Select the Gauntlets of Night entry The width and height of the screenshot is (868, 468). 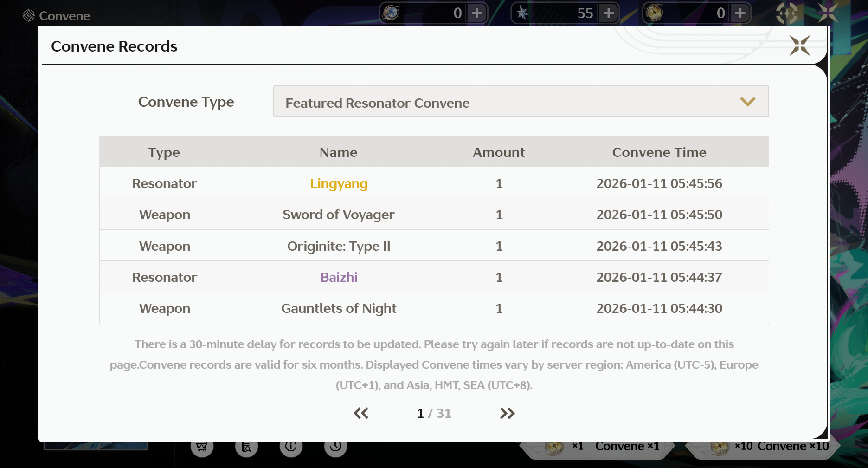click(x=339, y=308)
